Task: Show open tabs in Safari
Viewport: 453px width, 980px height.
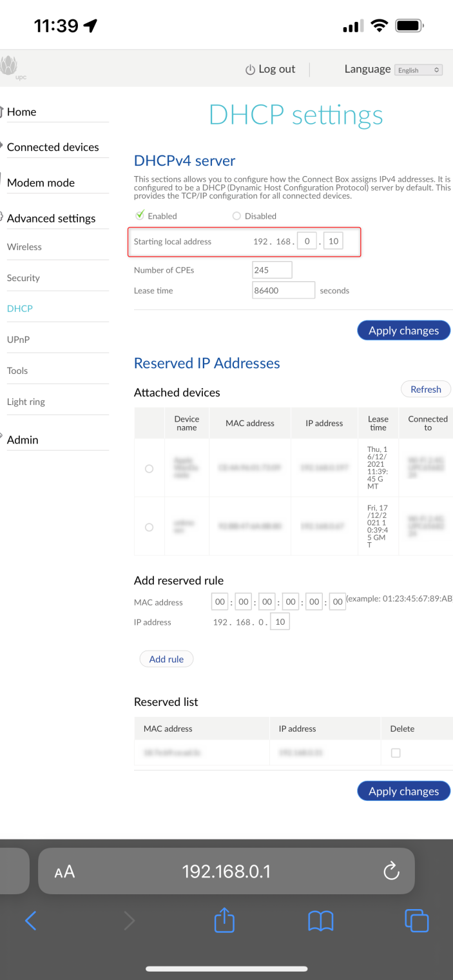Action: [416, 921]
